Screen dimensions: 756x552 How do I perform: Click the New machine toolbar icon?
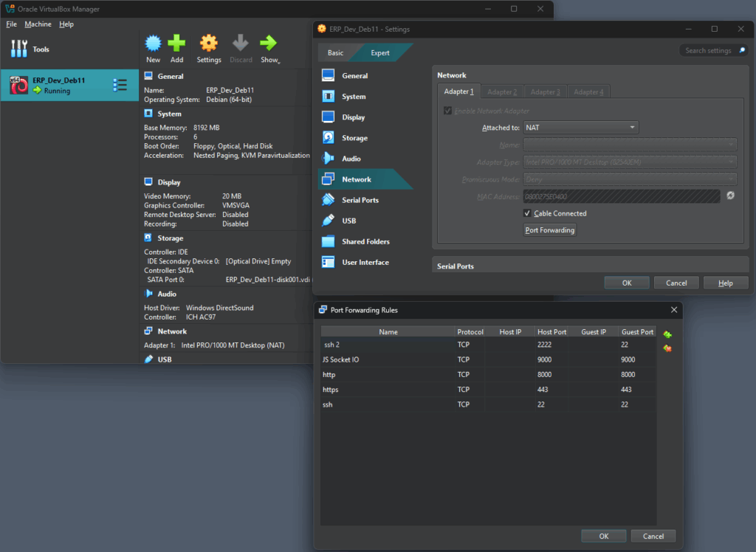point(154,48)
